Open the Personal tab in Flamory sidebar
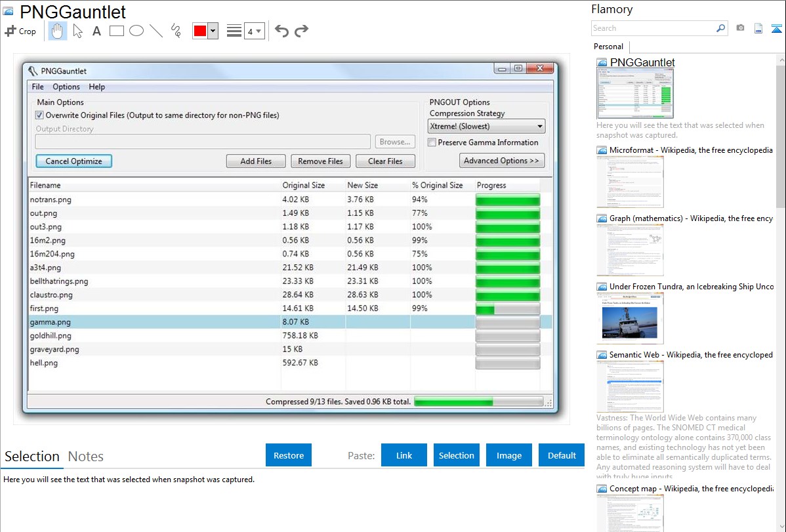Screen dimensions: 786x532 click(609, 47)
